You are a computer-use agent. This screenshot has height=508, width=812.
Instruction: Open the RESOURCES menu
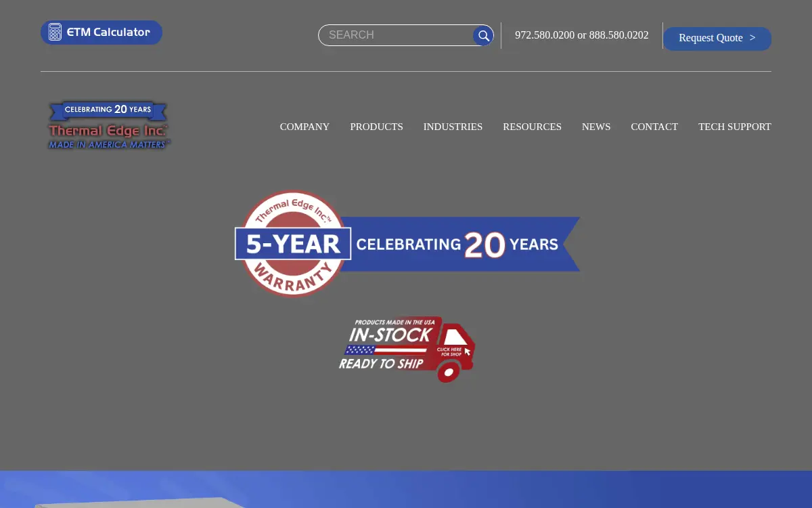[x=532, y=127]
